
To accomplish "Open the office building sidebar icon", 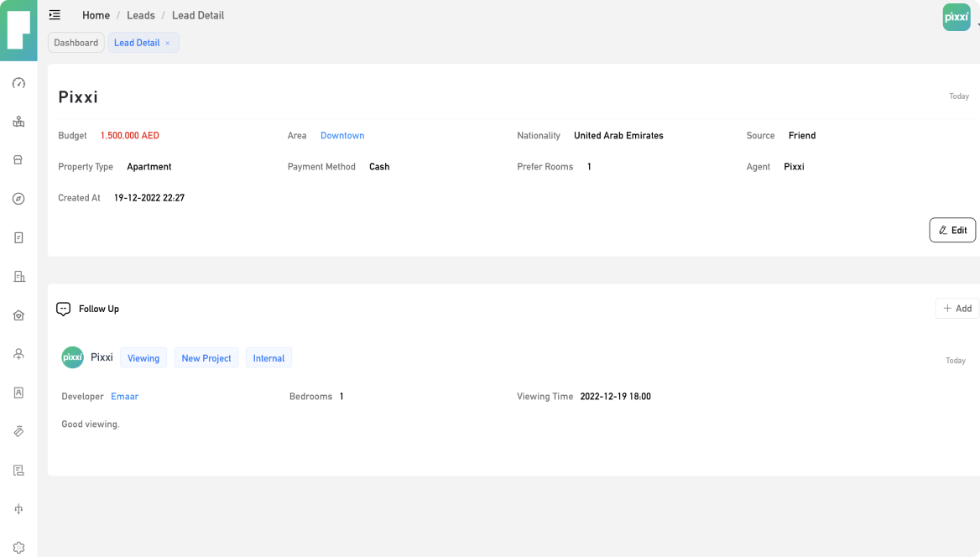I will (x=18, y=276).
